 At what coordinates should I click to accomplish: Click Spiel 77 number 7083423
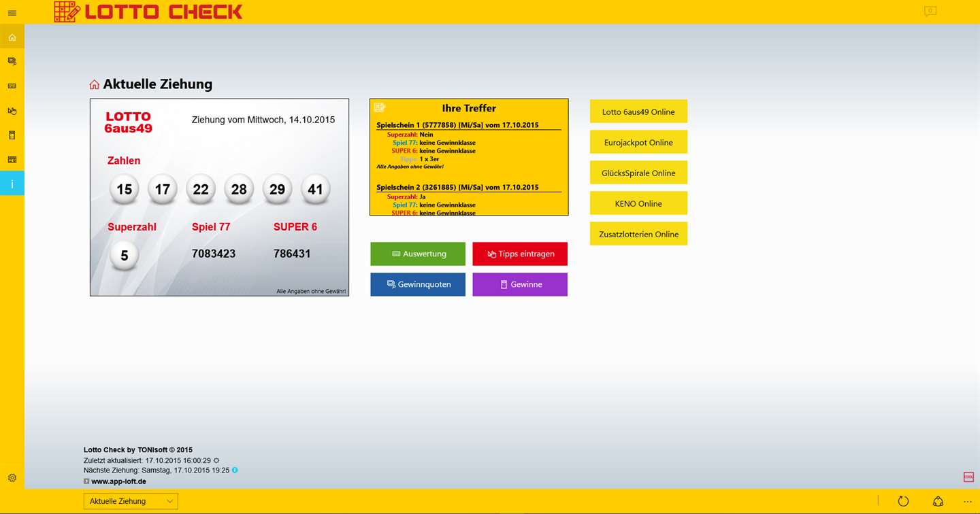click(x=214, y=254)
